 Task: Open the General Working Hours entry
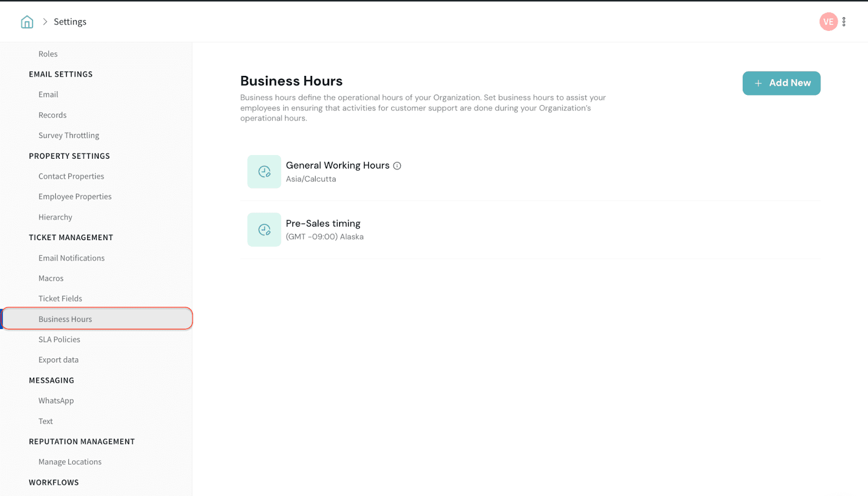point(337,165)
